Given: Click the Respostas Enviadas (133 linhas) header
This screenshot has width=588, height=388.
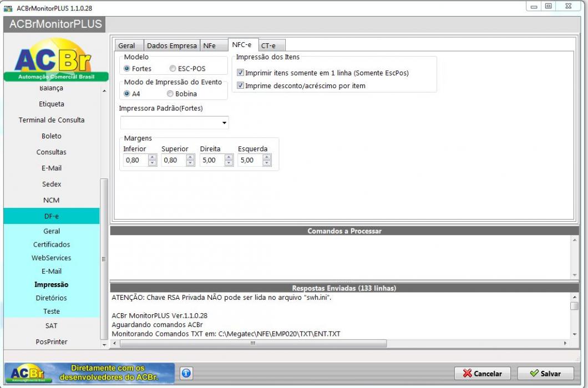Looking at the screenshot, I should (x=344, y=288).
